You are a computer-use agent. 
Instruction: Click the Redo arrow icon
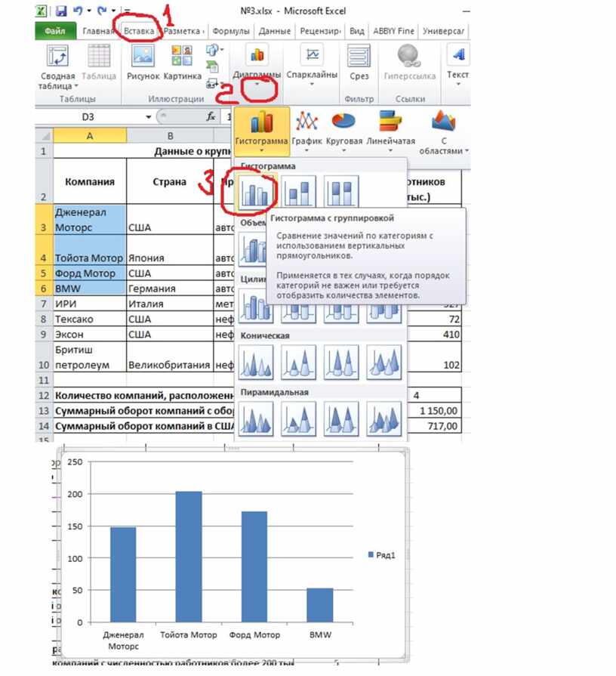pos(102,11)
